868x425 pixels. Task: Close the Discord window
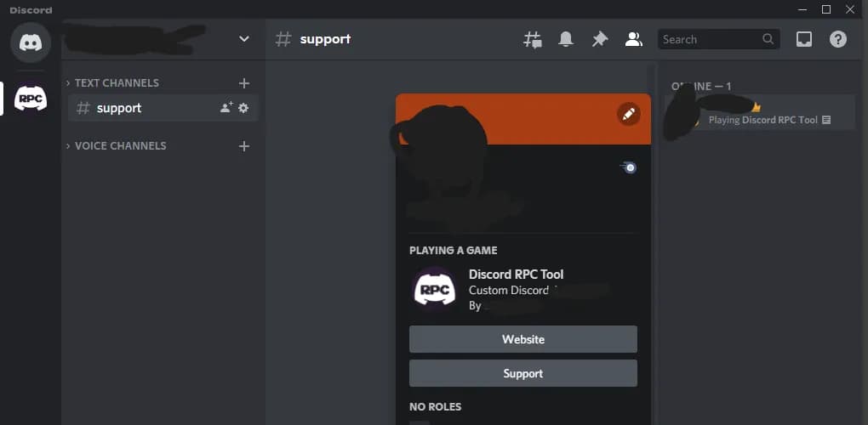click(x=850, y=9)
